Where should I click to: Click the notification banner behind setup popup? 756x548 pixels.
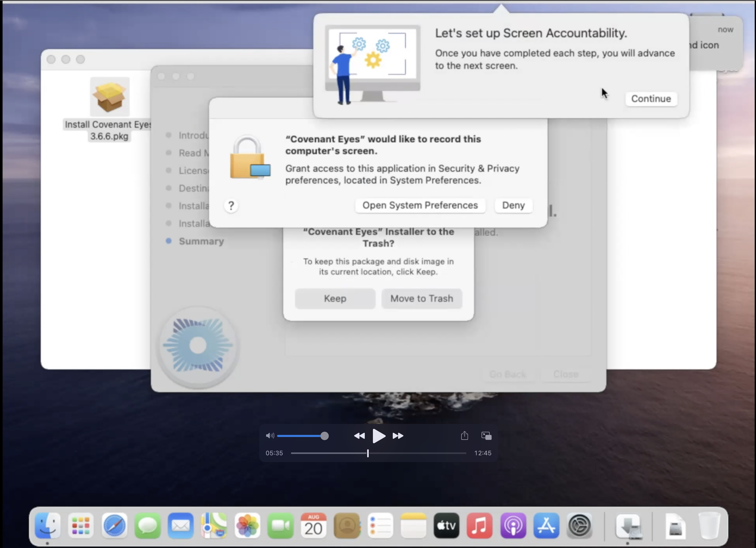pyautogui.click(x=716, y=43)
